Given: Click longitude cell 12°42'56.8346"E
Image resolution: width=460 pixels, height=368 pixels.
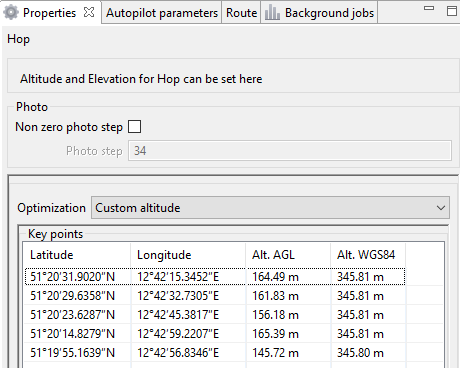Looking at the screenshot, I should 188,353.
